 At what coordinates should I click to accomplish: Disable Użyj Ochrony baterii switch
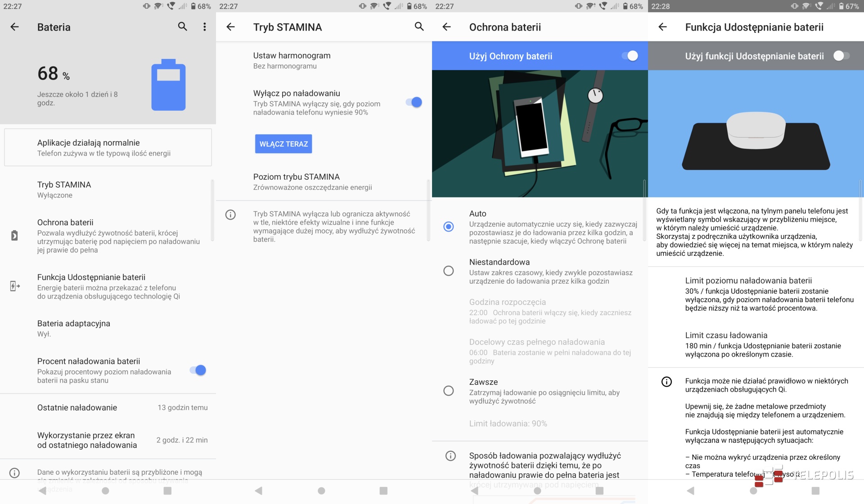630,56
